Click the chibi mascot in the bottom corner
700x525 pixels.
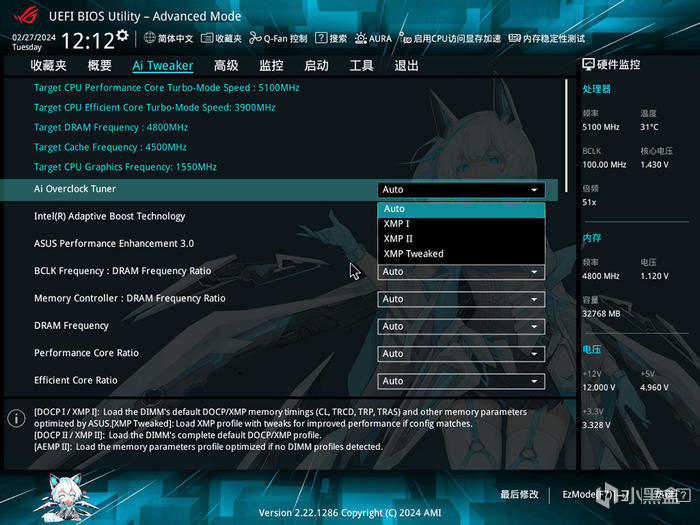click(67, 498)
